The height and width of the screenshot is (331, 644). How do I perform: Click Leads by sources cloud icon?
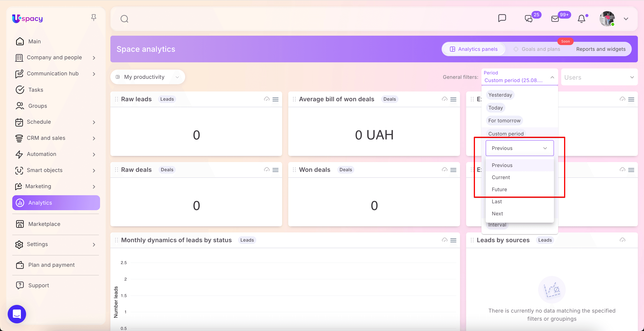623,240
